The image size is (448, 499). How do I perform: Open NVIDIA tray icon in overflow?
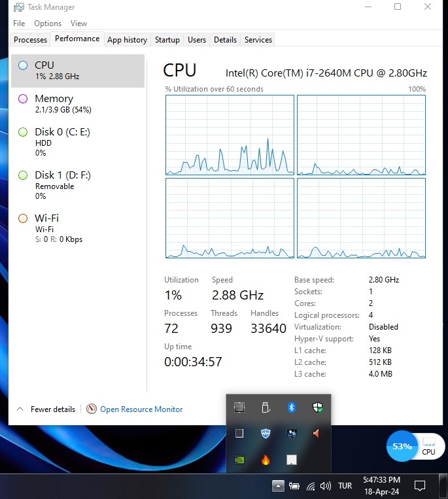(239, 460)
